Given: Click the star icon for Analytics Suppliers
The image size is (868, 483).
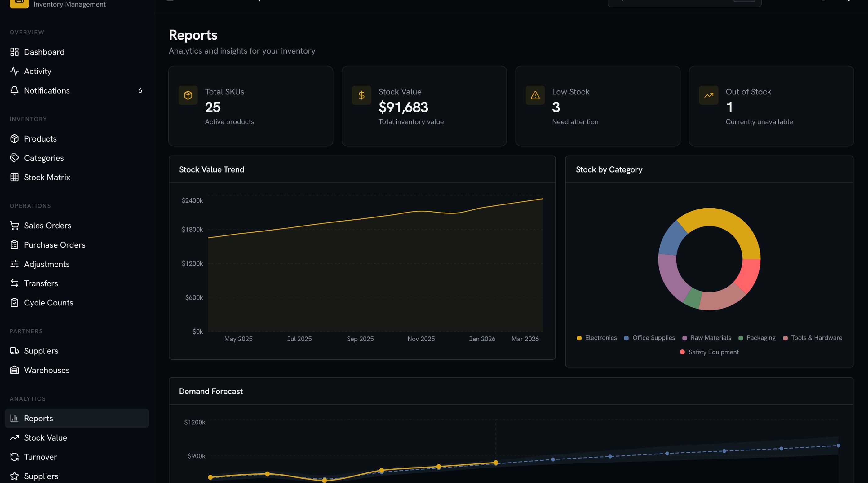Looking at the screenshot, I should pyautogui.click(x=14, y=476).
